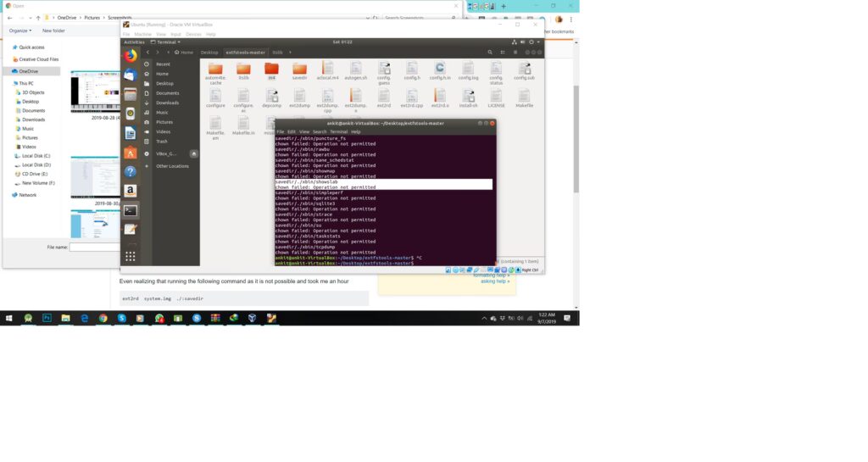868x462 pixels.
Task: Open the Search menu in terminal window
Action: 320,131
